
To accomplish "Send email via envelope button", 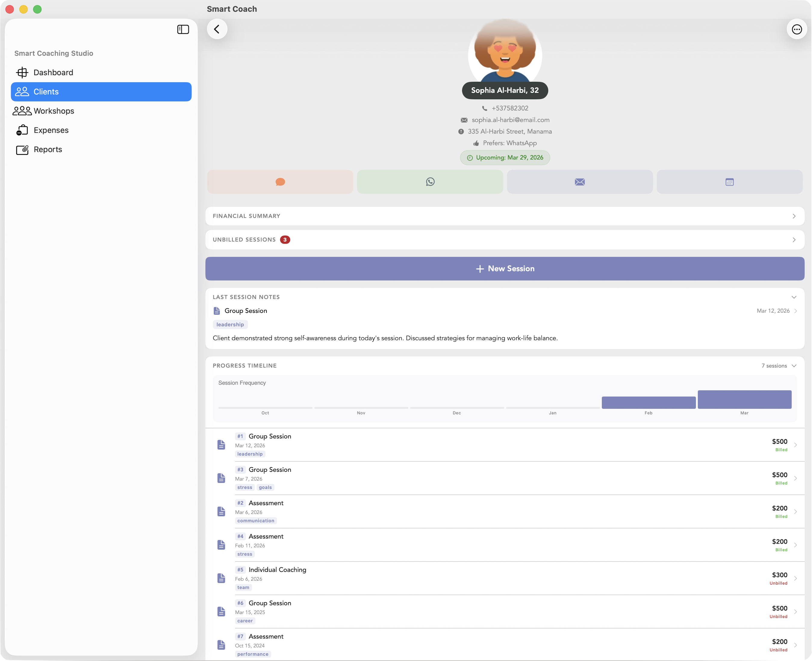I will 580,182.
